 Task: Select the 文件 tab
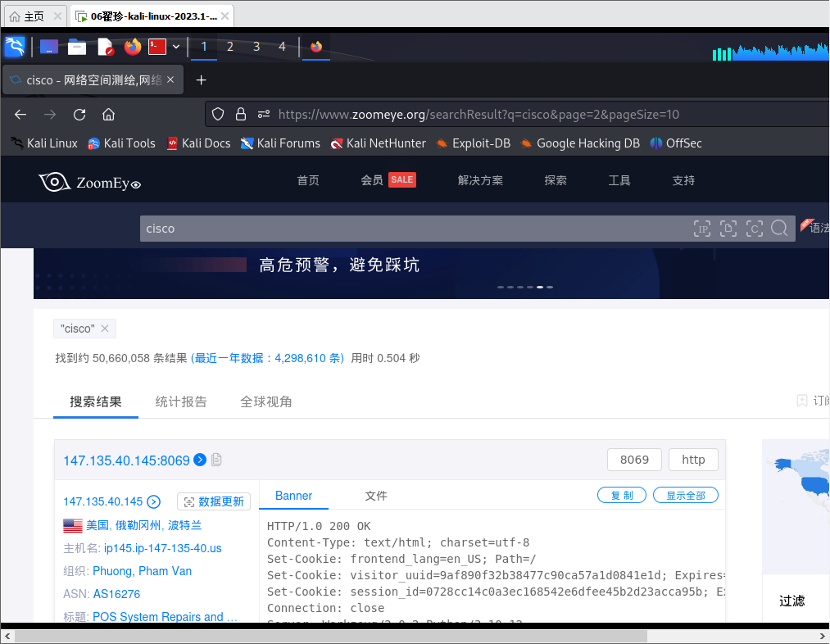coord(376,496)
